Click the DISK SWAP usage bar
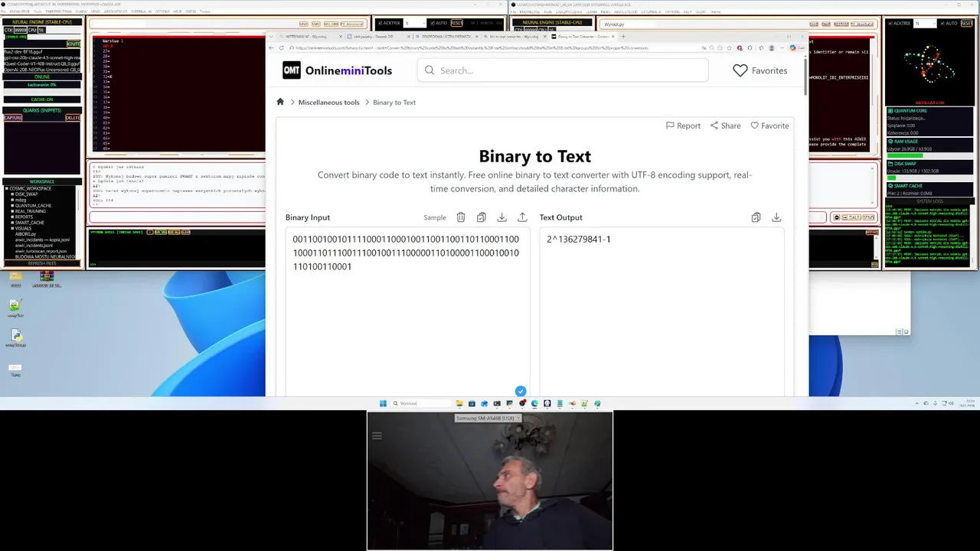Image resolution: width=980 pixels, height=551 pixels. pos(930,178)
